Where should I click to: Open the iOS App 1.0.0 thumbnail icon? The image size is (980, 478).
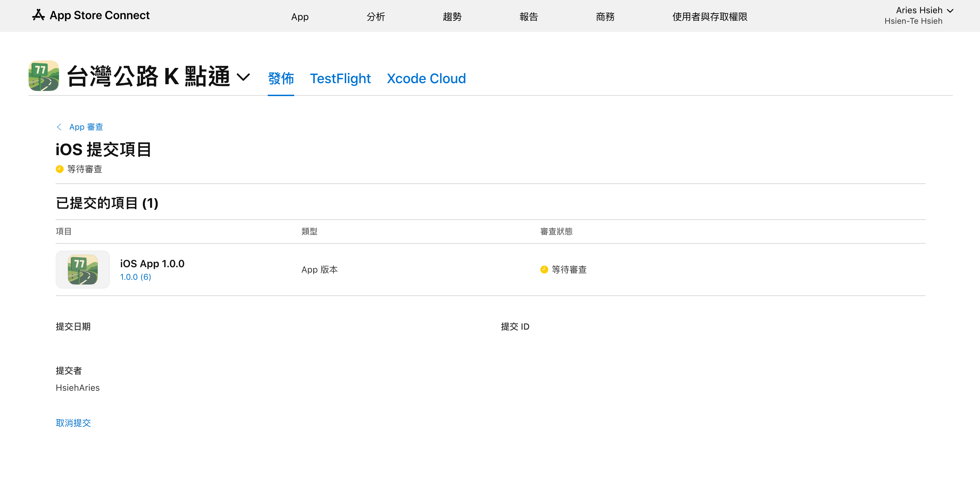(x=82, y=270)
